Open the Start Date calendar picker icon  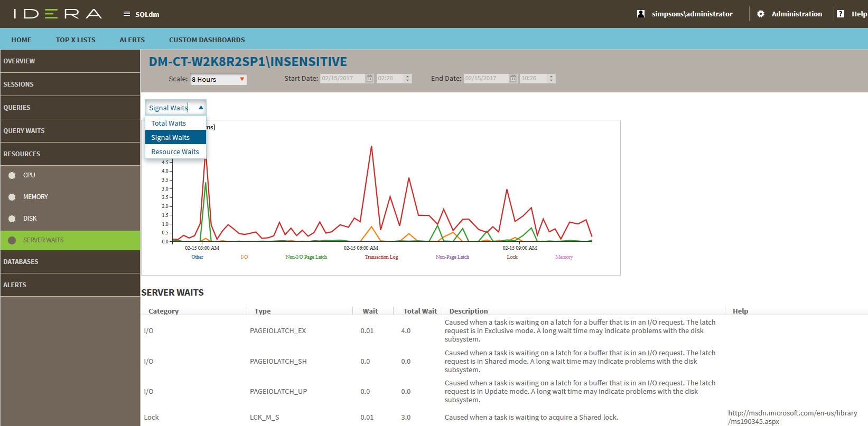[x=370, y=79]
